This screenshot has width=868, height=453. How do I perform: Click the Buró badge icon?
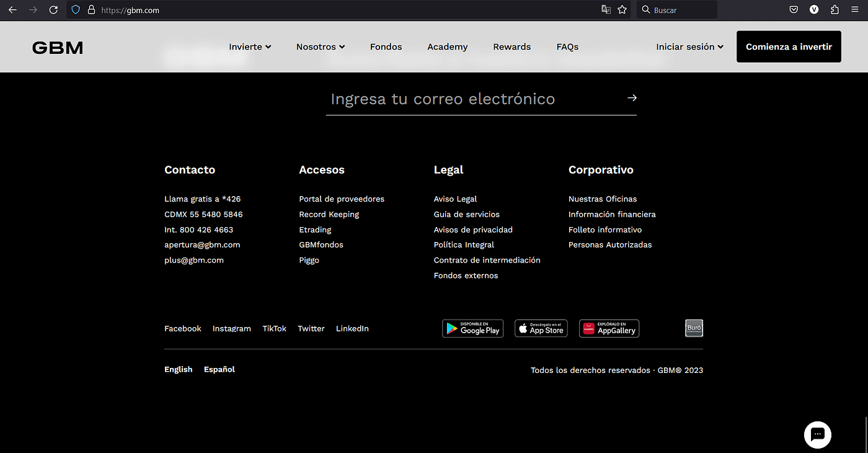coord(694,328)
